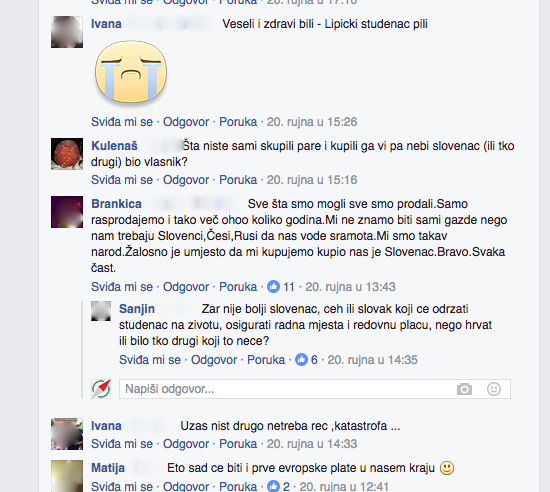
Task: Click the timestamp '20. rujna u 15:26'
Action: tap(312, 122)
